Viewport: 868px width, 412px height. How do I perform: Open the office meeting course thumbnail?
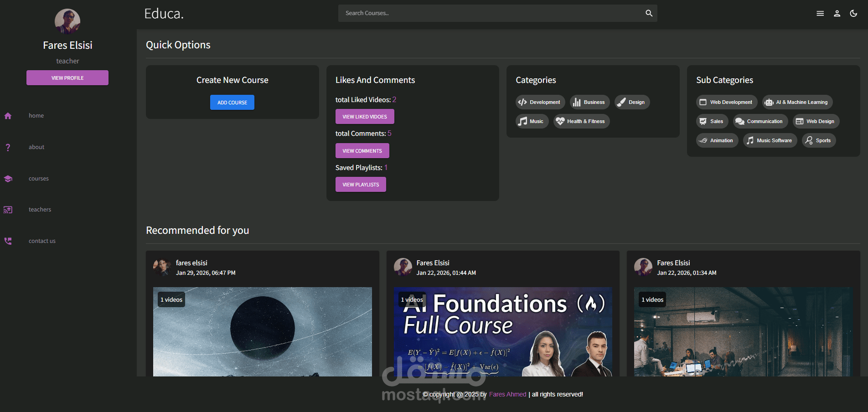point(744,332)
